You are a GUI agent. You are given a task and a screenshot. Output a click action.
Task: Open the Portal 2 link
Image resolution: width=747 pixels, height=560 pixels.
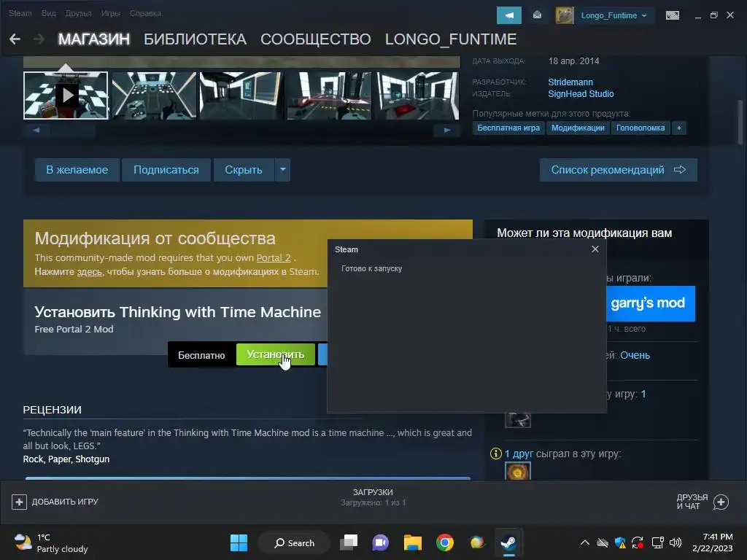coord(274,257)
